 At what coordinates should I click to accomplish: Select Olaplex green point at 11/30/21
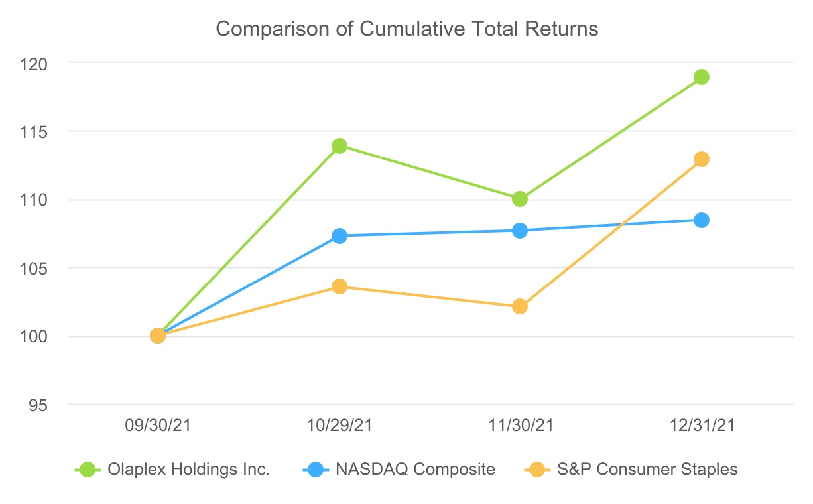point(520,199)
